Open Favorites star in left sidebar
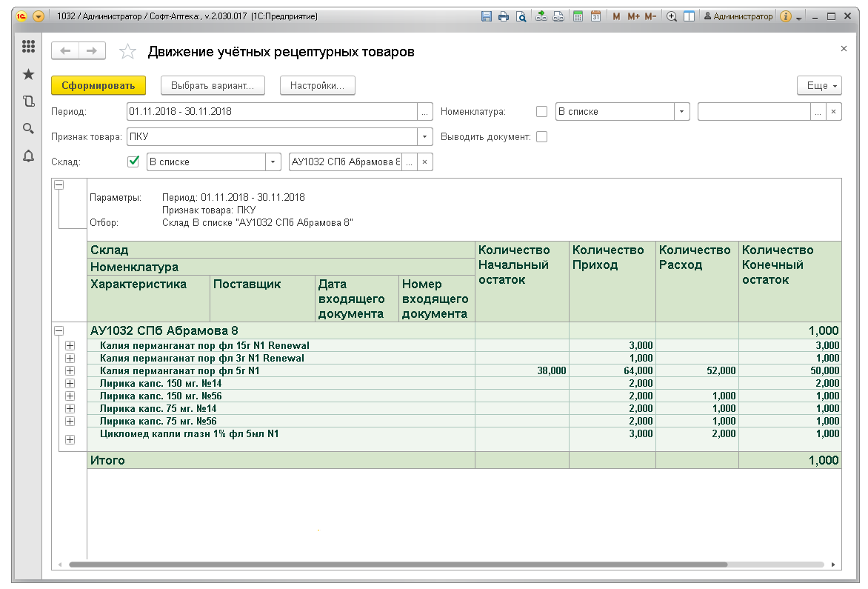The image size is (868, 589). 29,74
